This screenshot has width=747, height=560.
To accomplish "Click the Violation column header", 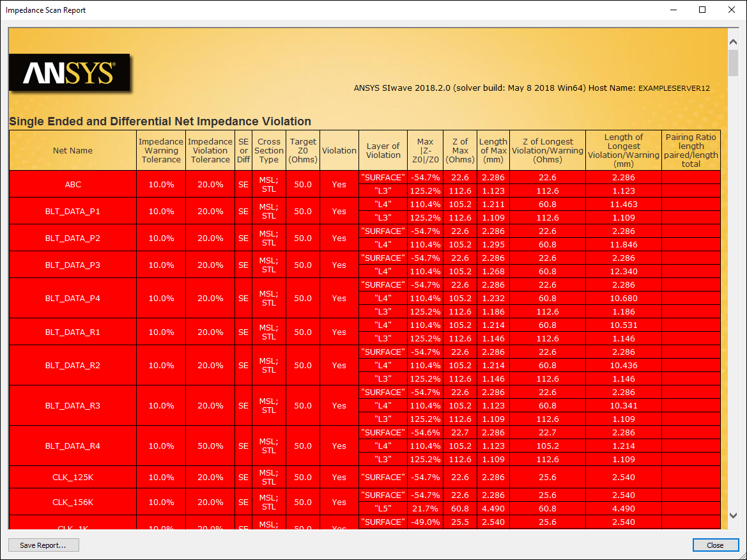I will 339,150.
